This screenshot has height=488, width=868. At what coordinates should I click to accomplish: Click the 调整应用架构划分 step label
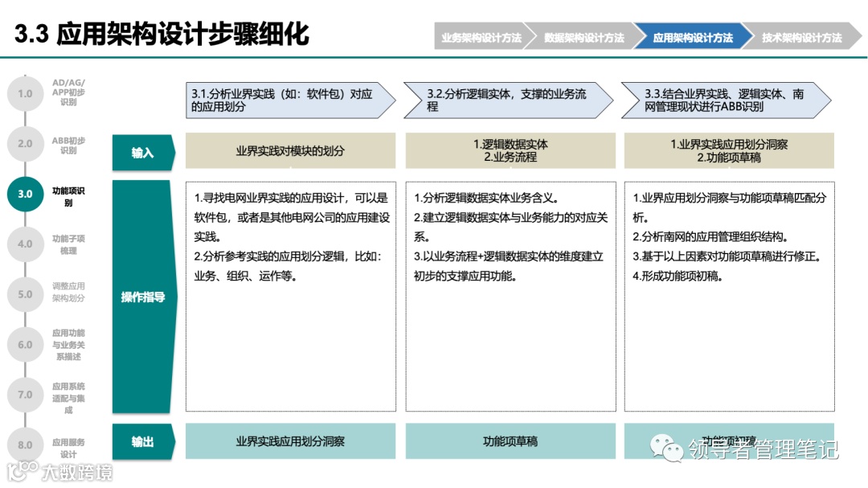click(68, 292)
